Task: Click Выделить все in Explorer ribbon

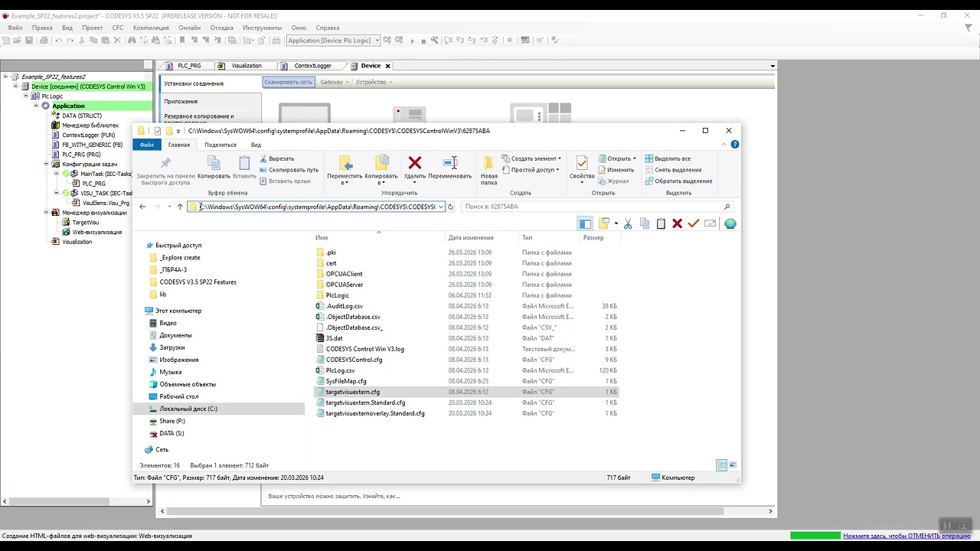Action: pos(668,158)
